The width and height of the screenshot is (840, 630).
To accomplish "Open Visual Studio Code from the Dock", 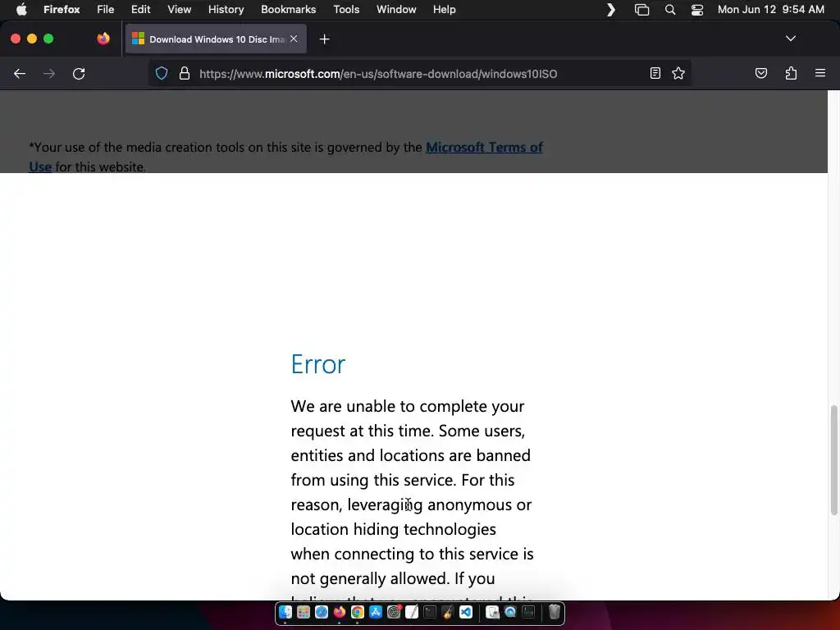I will [x=466, y=612].
